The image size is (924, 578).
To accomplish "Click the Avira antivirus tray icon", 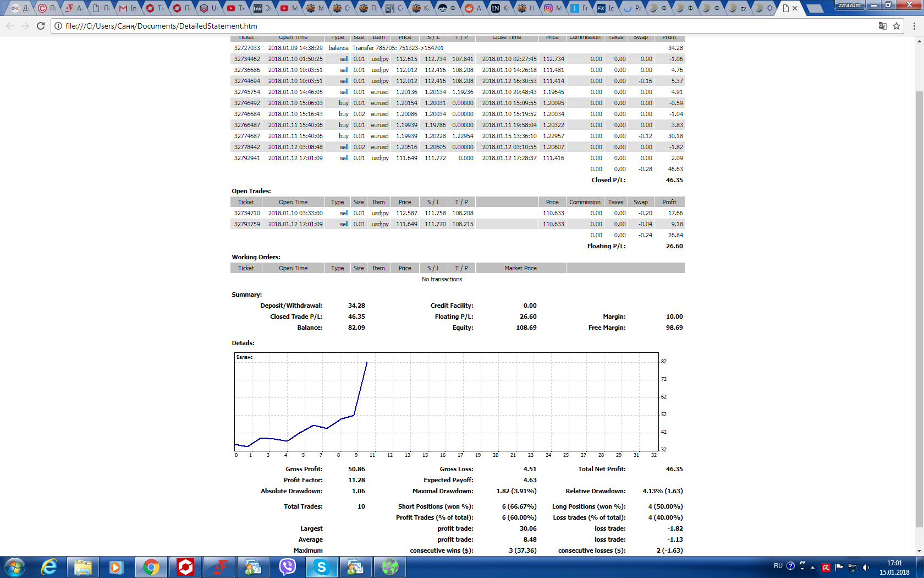I will [826, 568].
